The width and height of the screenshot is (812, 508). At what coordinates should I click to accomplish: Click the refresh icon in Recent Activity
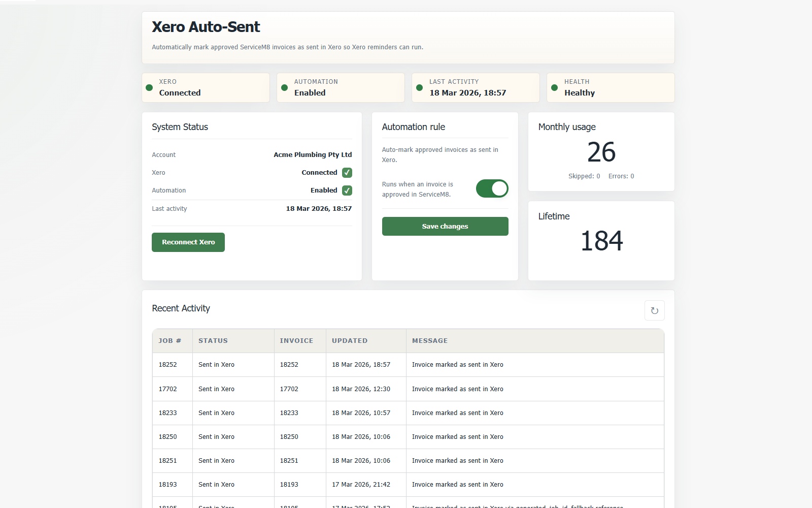(654, 310)
